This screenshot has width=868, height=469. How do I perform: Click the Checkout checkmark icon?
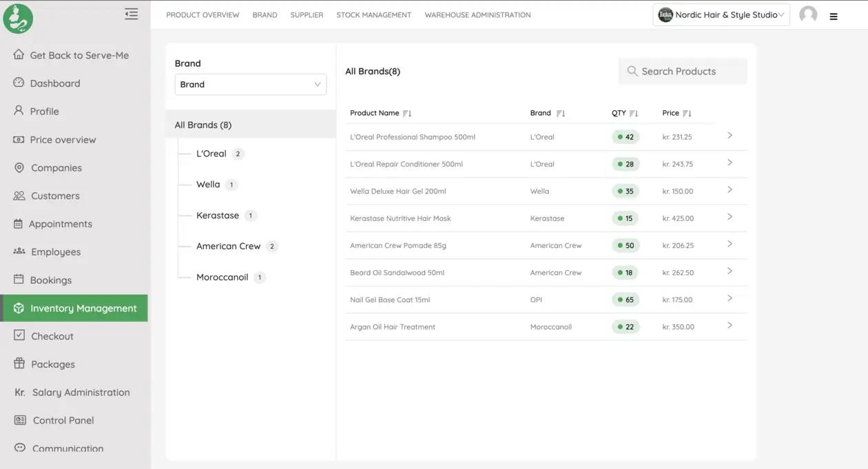pyautogui.click(x=19, y=335)
